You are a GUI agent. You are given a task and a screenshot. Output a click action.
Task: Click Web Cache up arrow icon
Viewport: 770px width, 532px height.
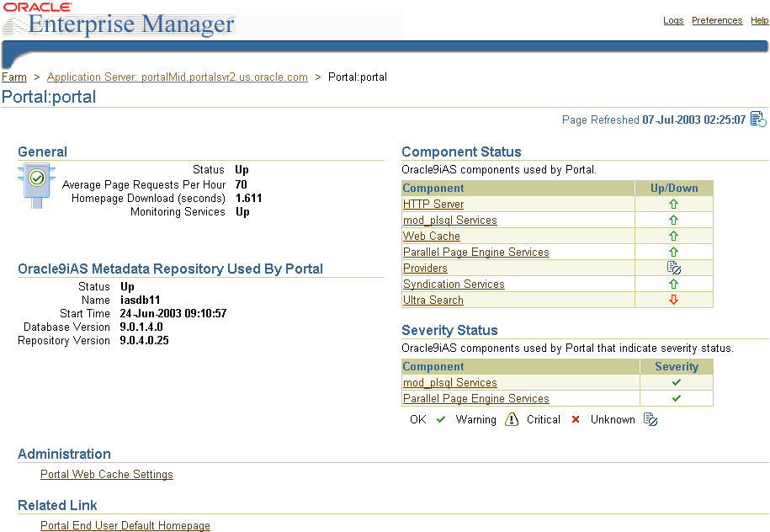[x=673, y=236]
